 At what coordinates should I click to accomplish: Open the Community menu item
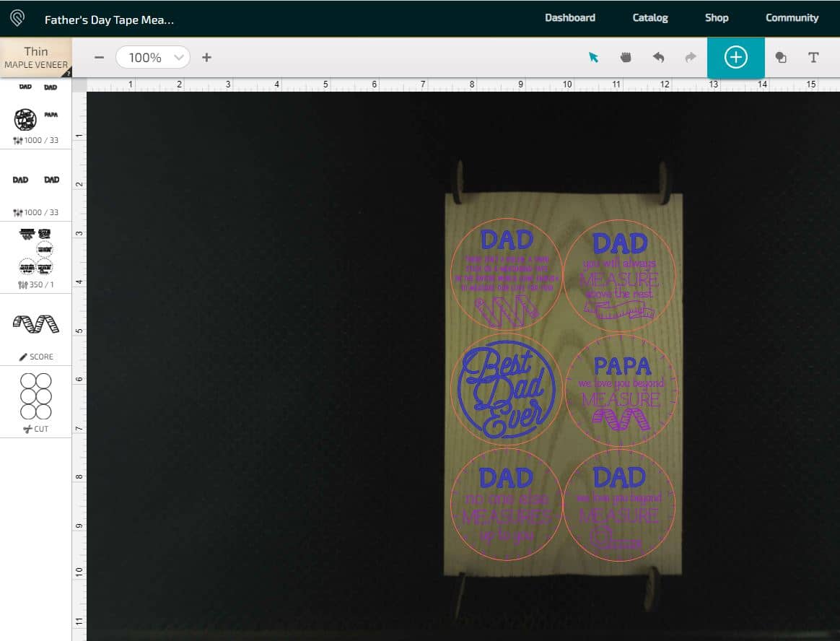[x=792, y=18]
